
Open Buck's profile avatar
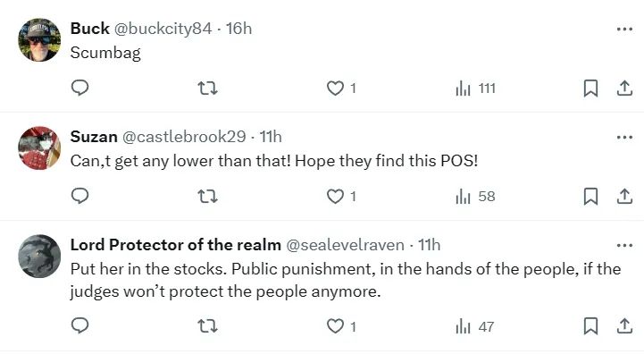(x=39, y=40)
